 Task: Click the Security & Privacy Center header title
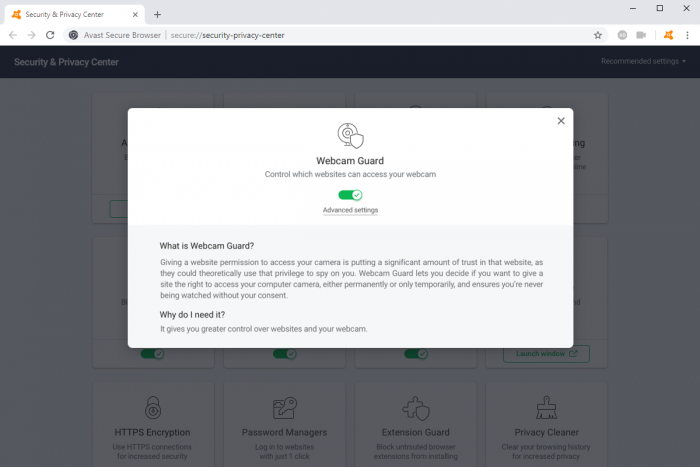(x=66, y=62)
